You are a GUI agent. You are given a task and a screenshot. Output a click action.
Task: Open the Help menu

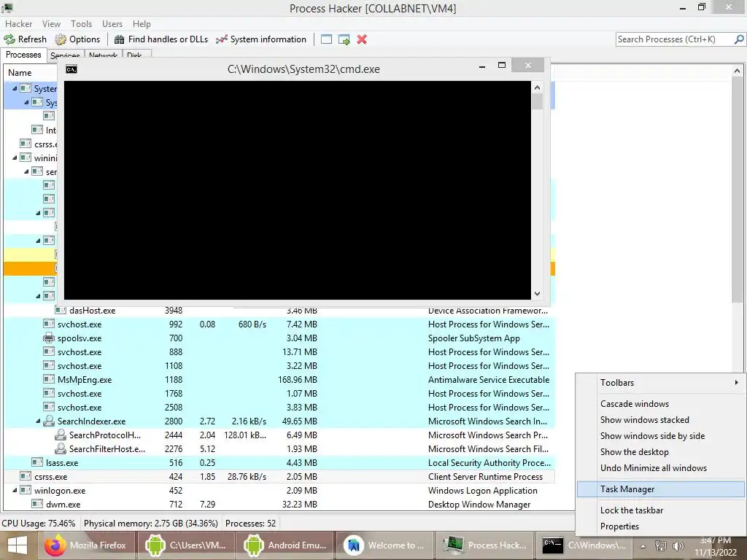tap(142, 24)
